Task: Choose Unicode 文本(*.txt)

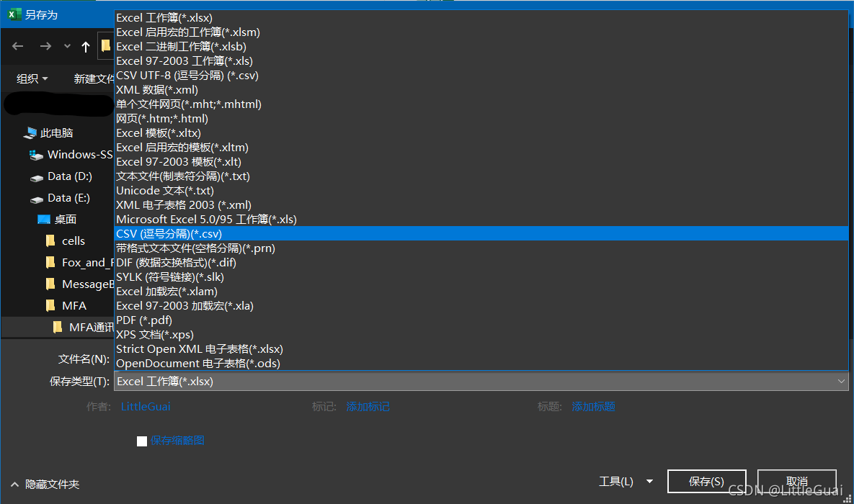Action: pos(481,191)
